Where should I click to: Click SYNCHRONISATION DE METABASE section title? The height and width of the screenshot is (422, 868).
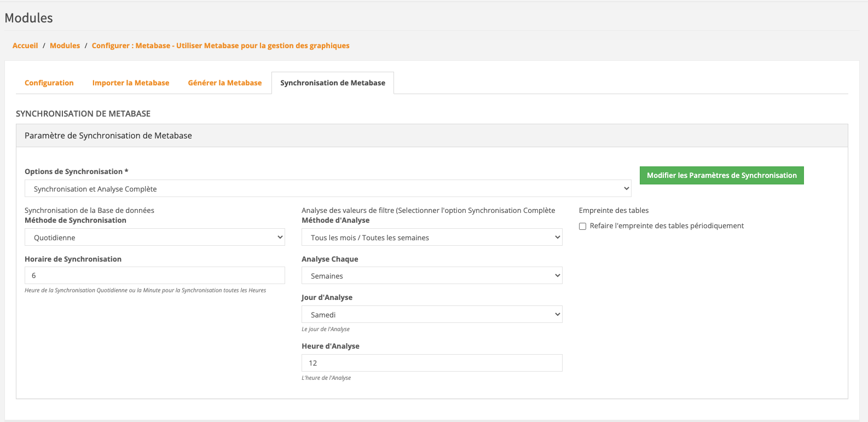(83, 113)
